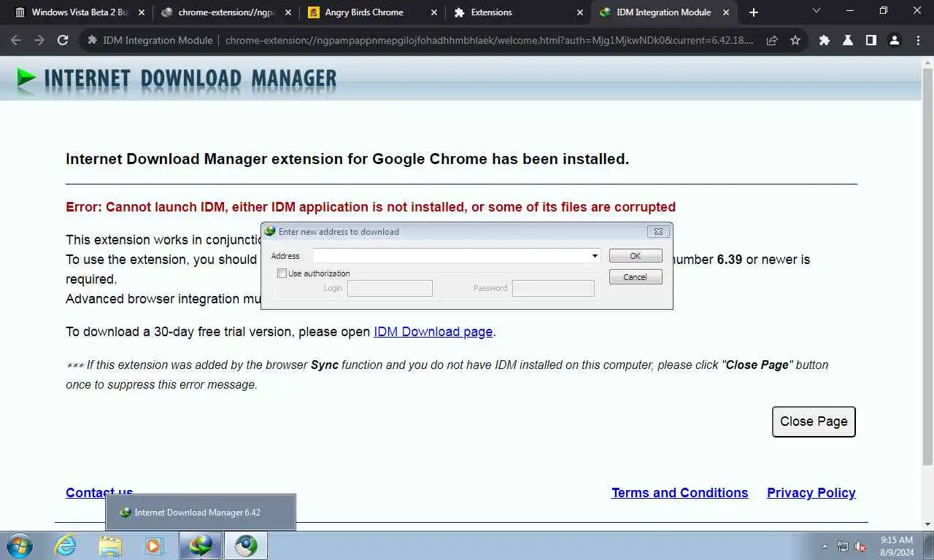Viewport: 934px width, 560px height.
Task: Show hidden system tray icons
Action: [825, 546]
